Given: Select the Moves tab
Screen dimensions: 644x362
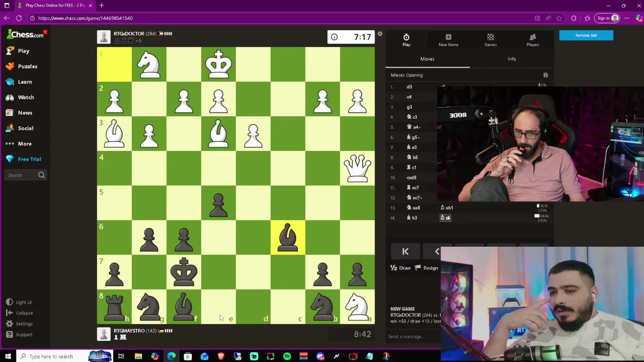Looking at the screenshot, I should tap(427, 59).
